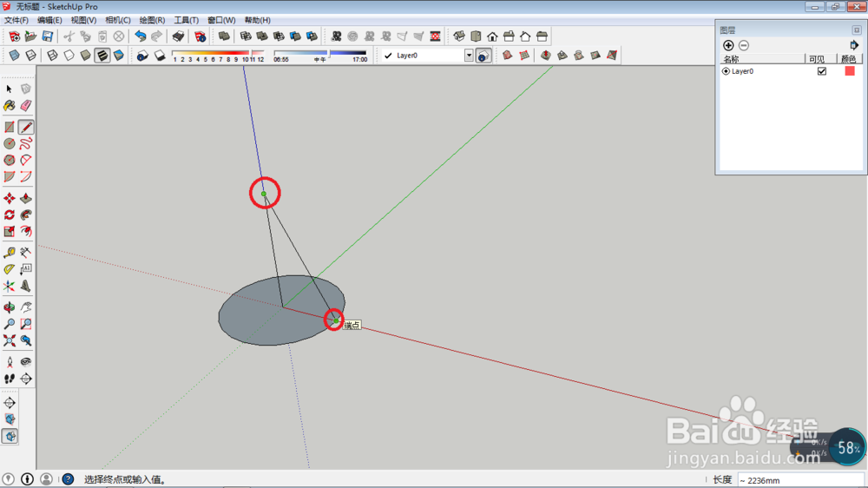Delete layer with minus button
Viewport: 868px width, 488px height.
[744, 45]
